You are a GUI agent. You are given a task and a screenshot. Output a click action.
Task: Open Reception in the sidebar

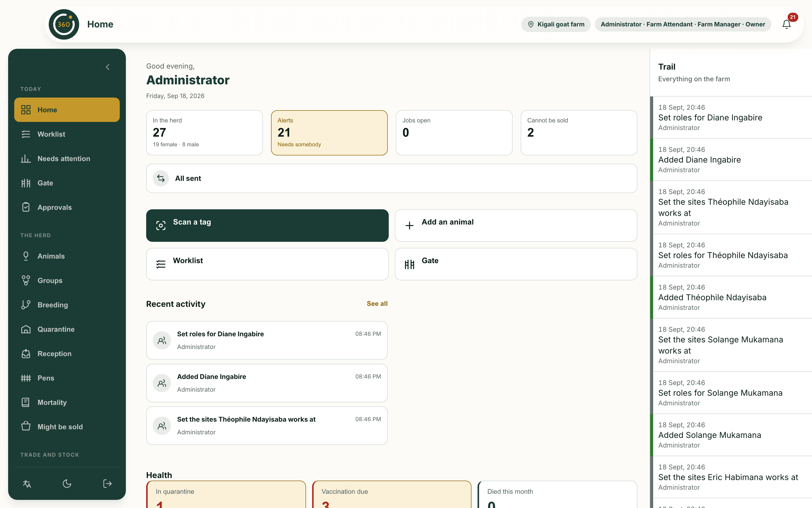(67, 354)
